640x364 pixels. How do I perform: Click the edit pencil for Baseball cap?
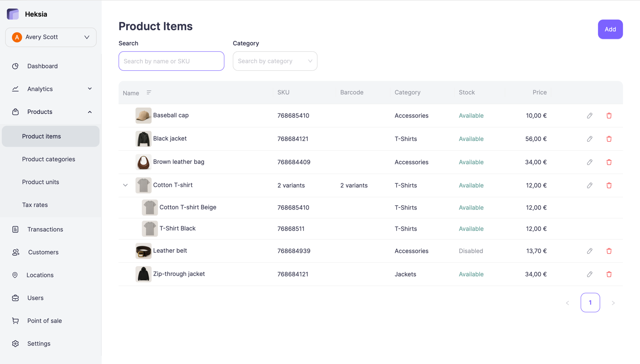(x=590, y=116)
